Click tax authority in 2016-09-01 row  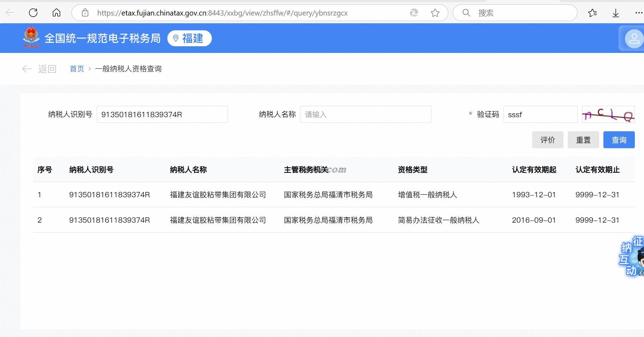[x=328, y=220]
